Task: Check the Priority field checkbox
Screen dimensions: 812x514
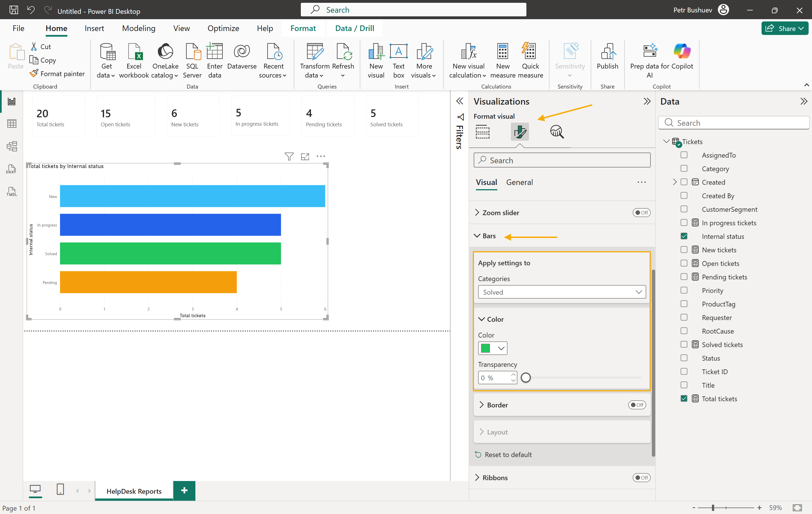Action: 684,290
